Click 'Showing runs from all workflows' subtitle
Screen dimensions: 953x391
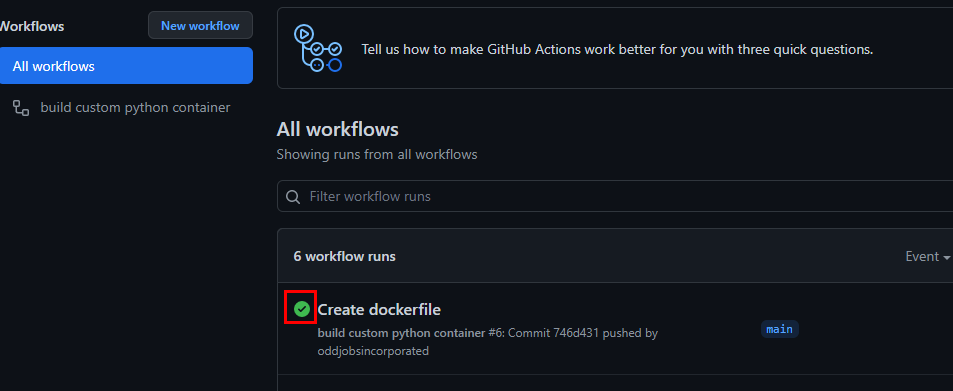377,154
